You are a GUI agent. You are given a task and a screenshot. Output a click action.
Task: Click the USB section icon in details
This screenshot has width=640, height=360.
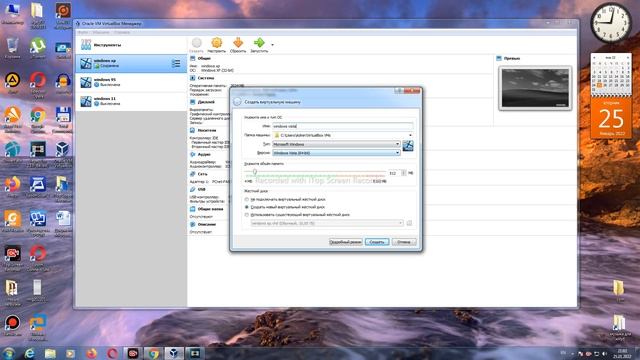[x=193, y=189]
